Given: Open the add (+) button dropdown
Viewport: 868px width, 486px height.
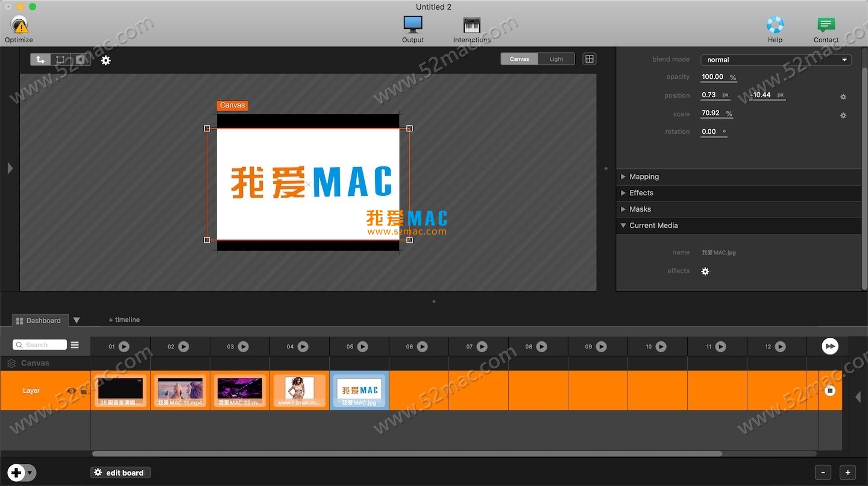Looking at the screenshot, I should coord(30,473).
